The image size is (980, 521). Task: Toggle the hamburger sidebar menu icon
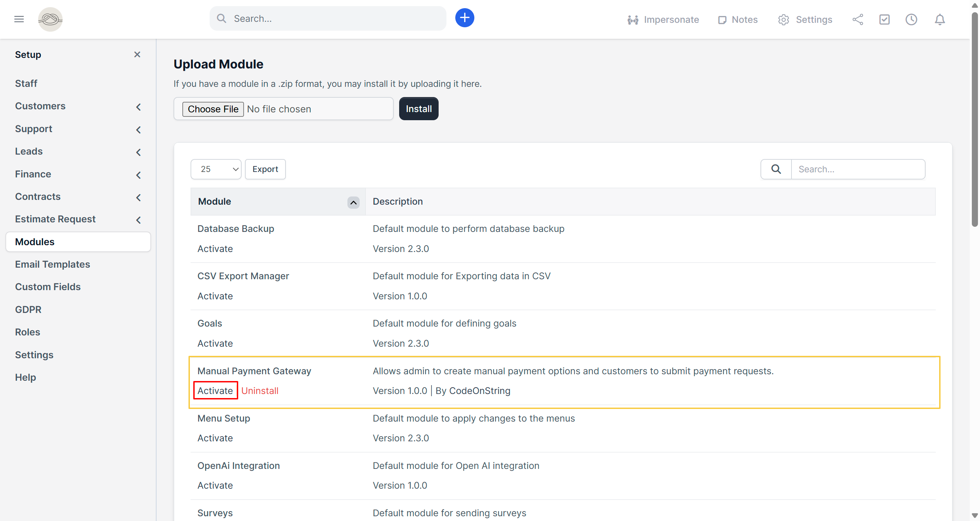click(x=19, y=19)
